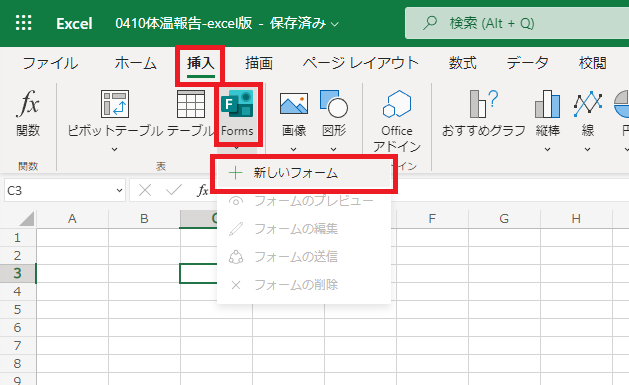Expand the 線 chart dropdown arrow
The image size is (629, 385).
[x=588, y=149]
